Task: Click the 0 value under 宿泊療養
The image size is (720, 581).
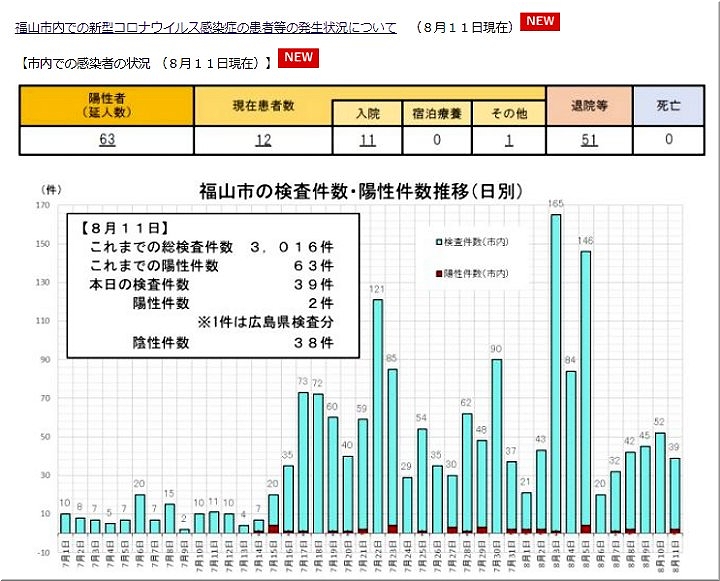Action: click(x=437, y=140)
